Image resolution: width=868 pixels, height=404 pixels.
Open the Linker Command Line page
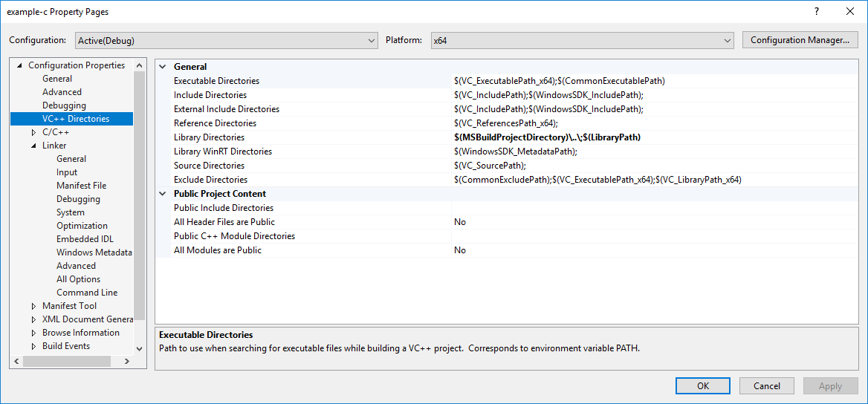[87, 293]
